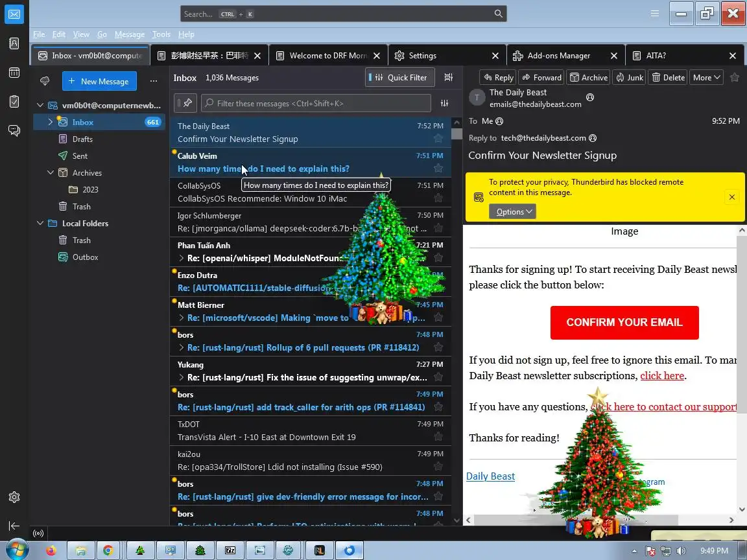The image size is (747, 560).
Task: Click the global Search box
Action: click(343, 14)
